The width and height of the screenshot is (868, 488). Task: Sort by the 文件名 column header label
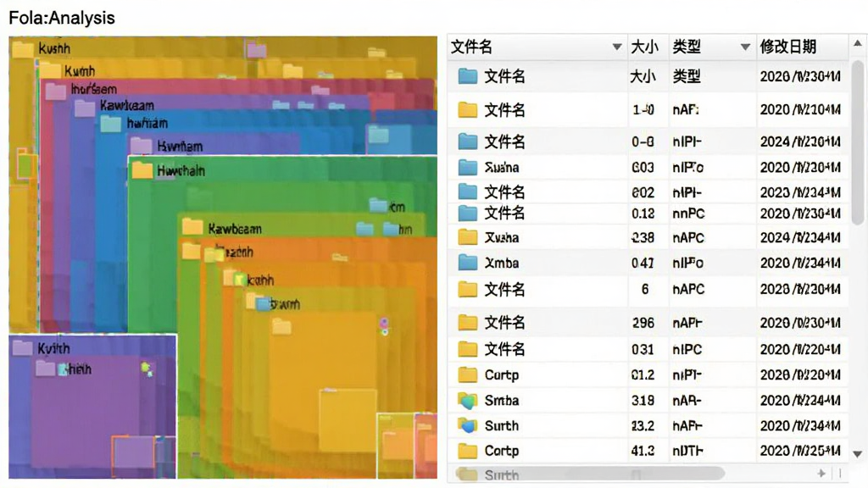click(471, 47)
